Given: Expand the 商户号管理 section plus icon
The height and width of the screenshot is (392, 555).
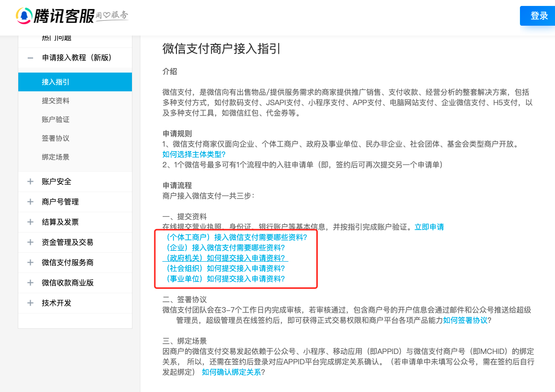Looking at the screenshot, I should pos(31,202).
